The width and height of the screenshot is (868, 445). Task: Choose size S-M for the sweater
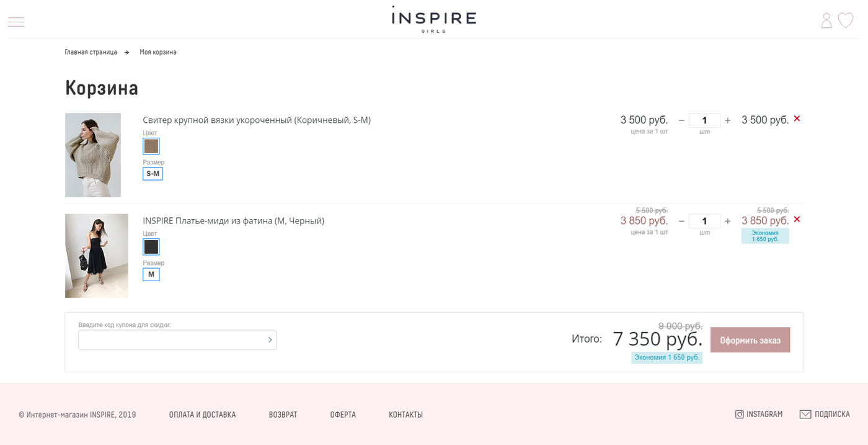tap(153, 174)
